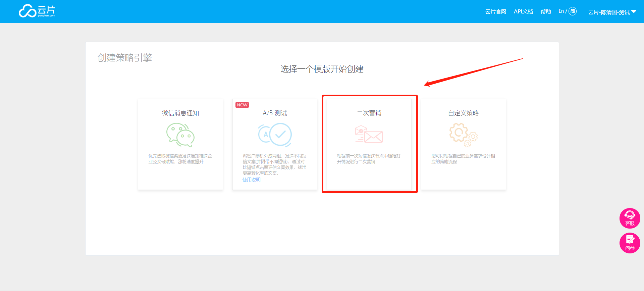The image size is (644, 291).
Task: Click the Yunpian cloud logo
Action: coord(37,11)
